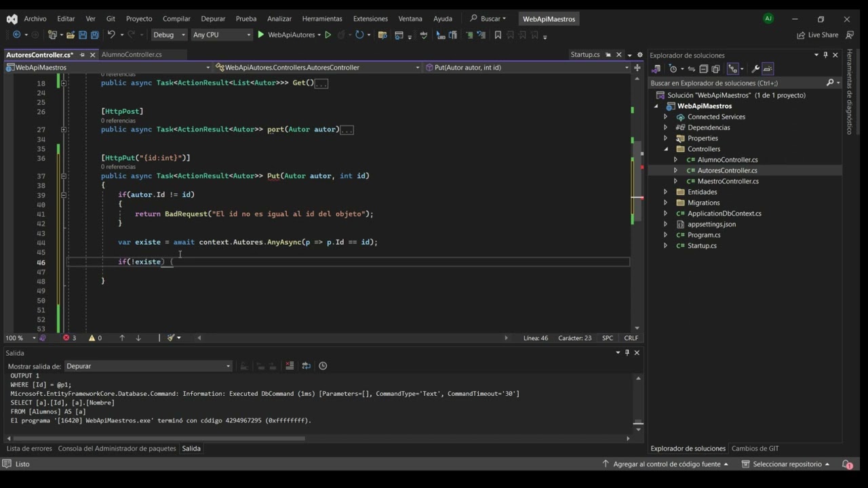Toggle the Preview Selected Items icon
The width and height of the screenshot is (868, 488).
(x=768, y=68)
